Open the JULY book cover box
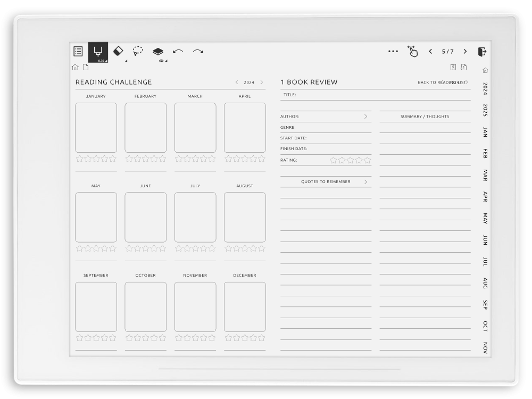 coord(195,217)
